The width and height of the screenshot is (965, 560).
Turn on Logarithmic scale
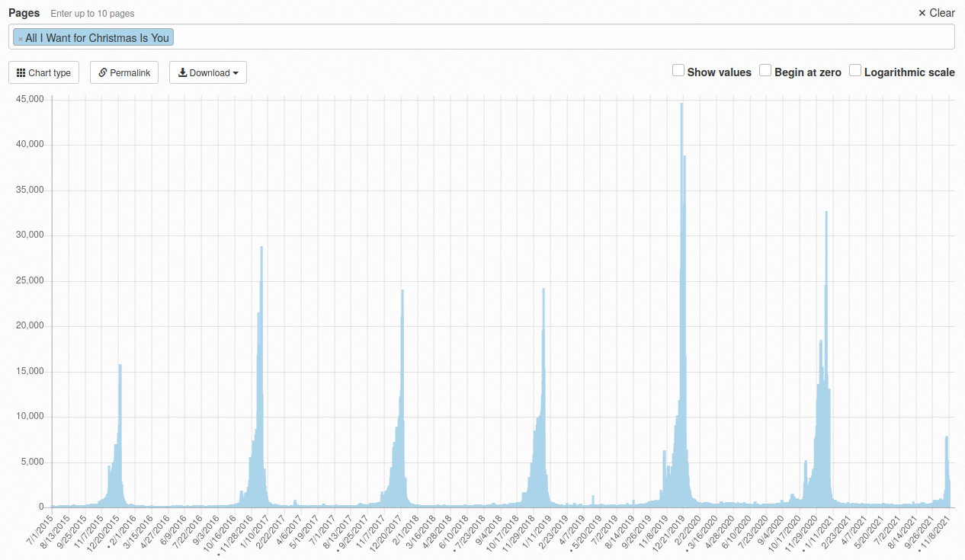pyautogui.click(x=855, y=71)
